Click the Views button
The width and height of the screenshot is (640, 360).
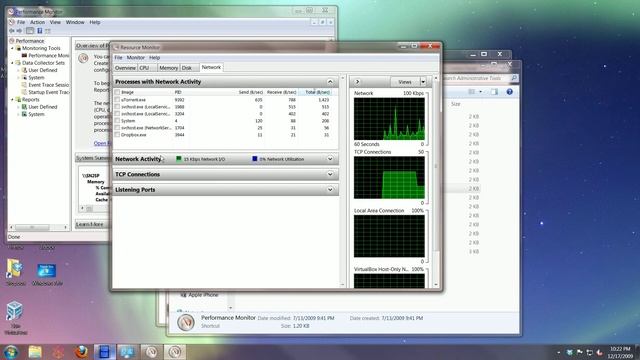coord(405,82)
